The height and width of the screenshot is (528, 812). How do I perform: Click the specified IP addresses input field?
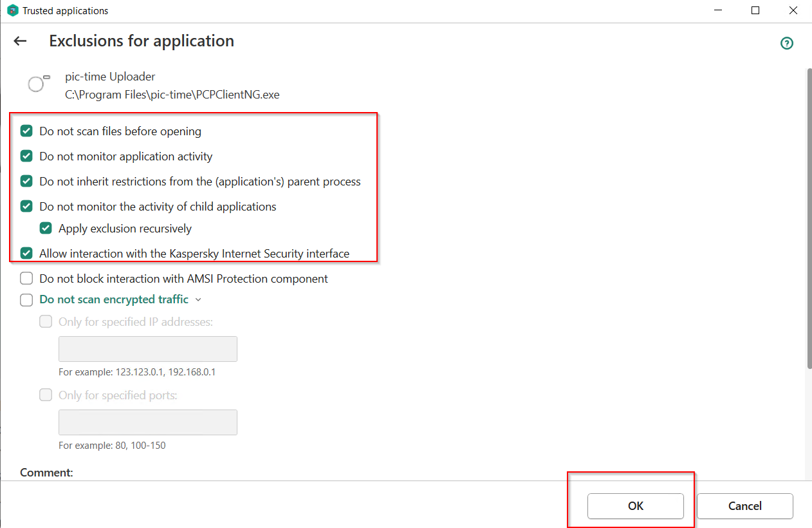(148, 349)
